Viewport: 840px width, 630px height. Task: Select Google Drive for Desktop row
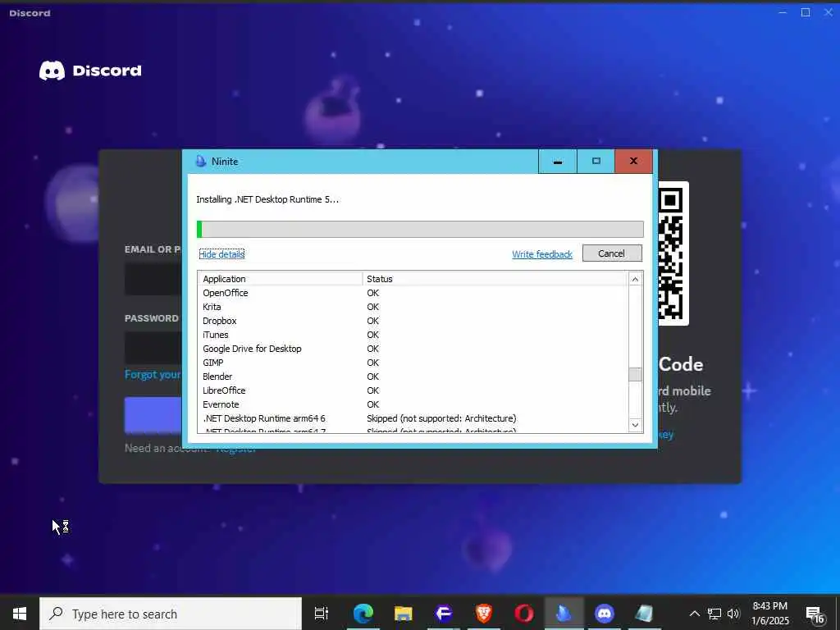pos(413,349)
